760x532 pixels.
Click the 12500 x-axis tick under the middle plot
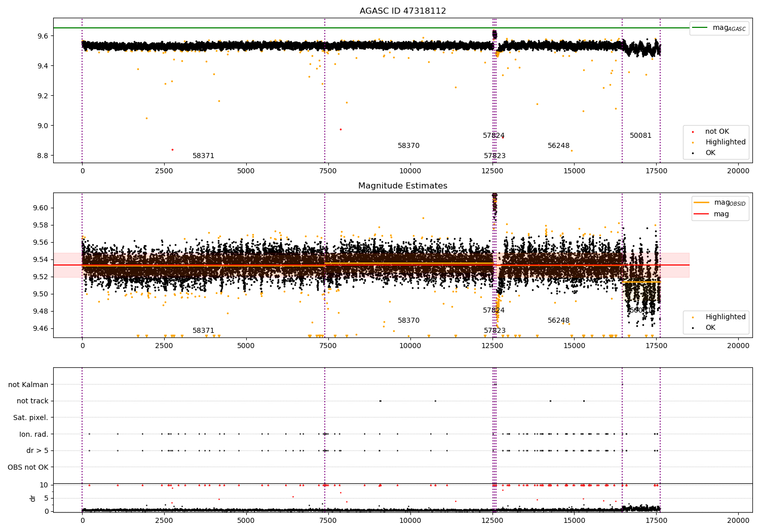[x=492, y=346]
